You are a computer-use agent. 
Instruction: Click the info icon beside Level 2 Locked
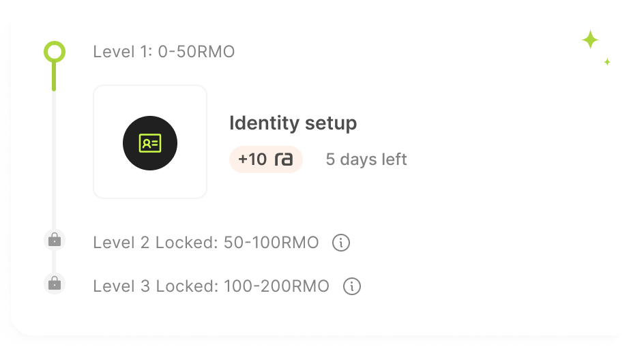(341, 243)
